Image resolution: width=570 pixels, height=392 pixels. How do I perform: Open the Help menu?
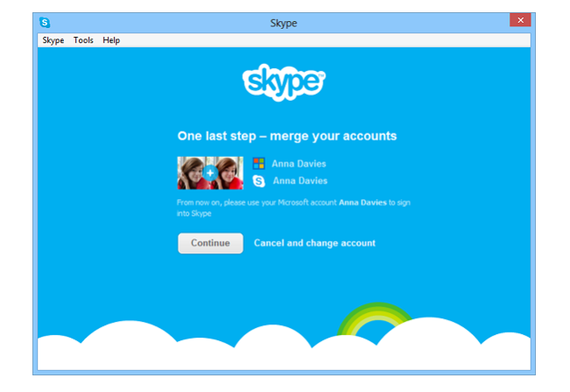click(x=111, y=40)
